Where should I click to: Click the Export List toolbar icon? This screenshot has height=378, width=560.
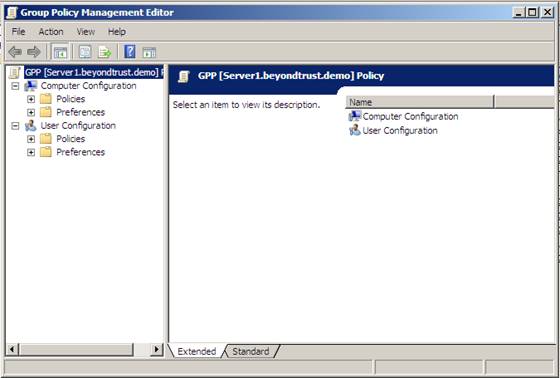point(105,52)
